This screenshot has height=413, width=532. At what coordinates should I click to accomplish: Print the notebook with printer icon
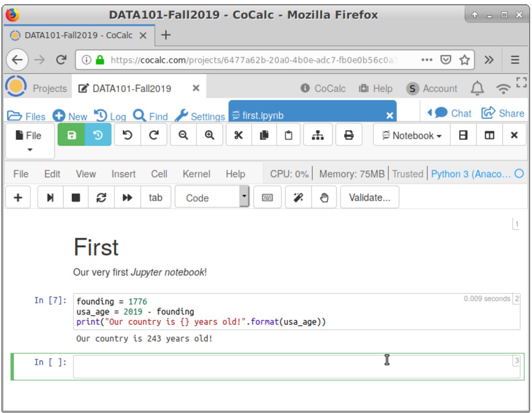click(x=349, y=135)
